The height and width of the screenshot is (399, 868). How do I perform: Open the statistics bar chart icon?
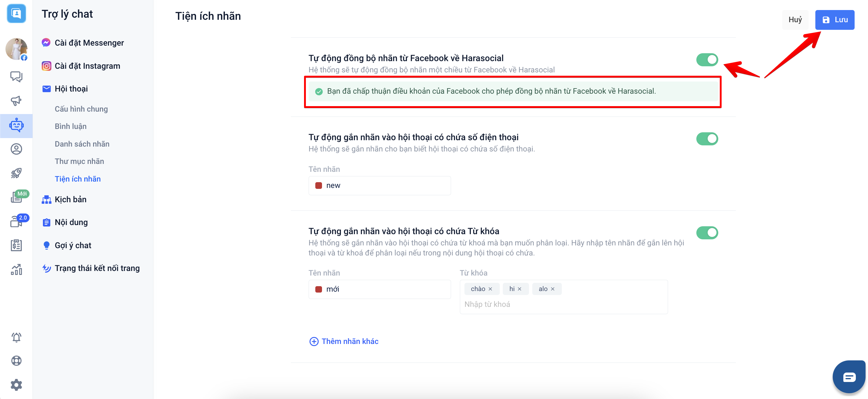coord(16,269)
